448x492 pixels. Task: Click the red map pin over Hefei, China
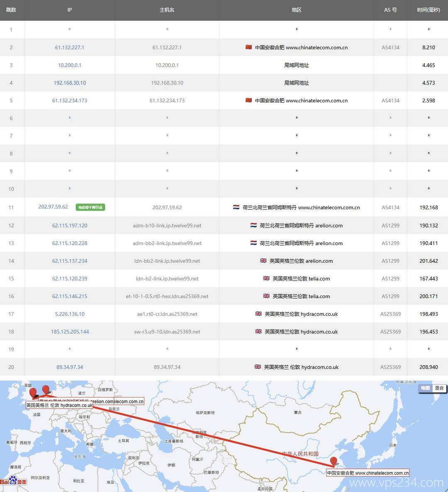334,462
